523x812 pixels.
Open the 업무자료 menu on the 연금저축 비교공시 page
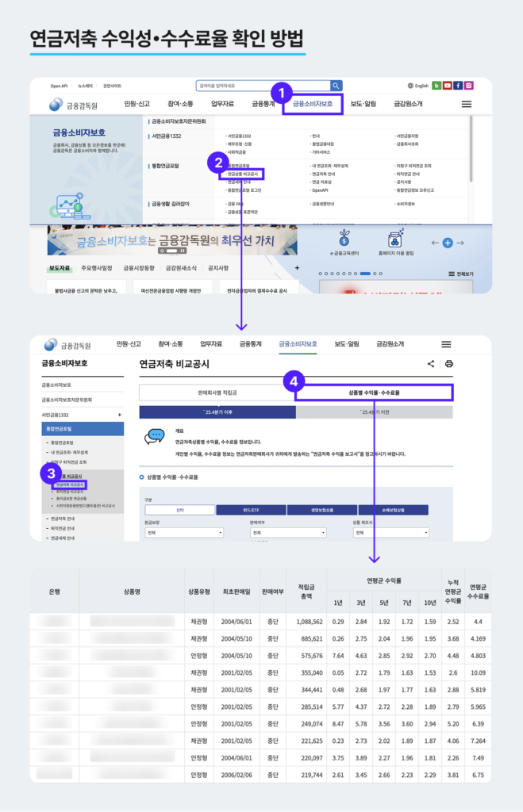pyautogui.click(x=211, y=344)
